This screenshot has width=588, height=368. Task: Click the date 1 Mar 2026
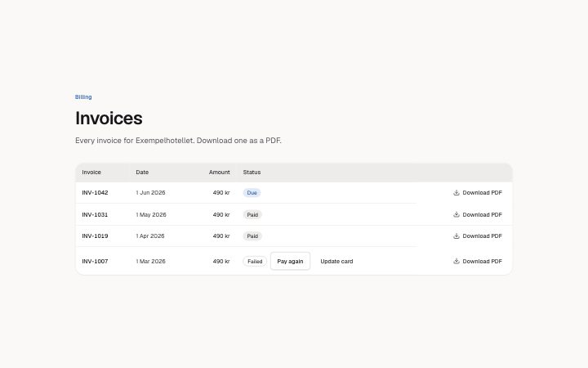pyautogui.click(x=150, y=261)
